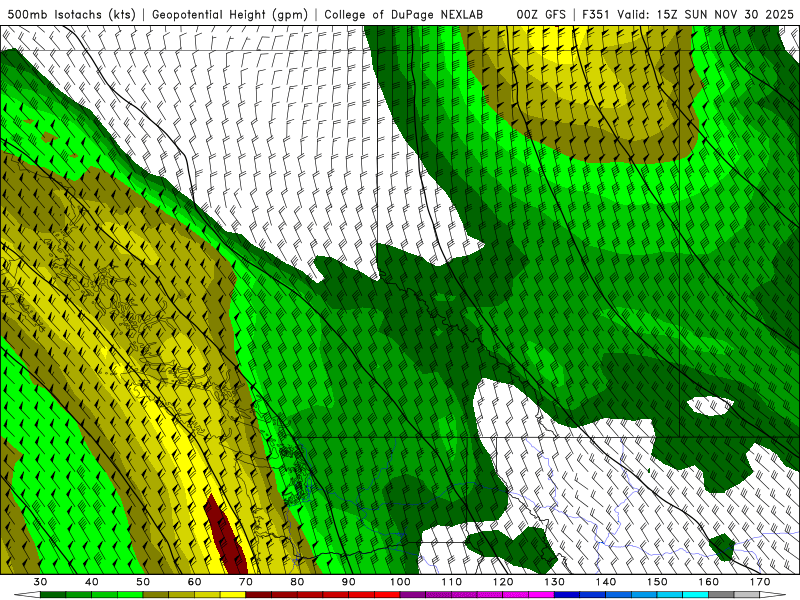800x600 pixels.
Task: Click the legend value 40
Action: click(x=92, y=582)
